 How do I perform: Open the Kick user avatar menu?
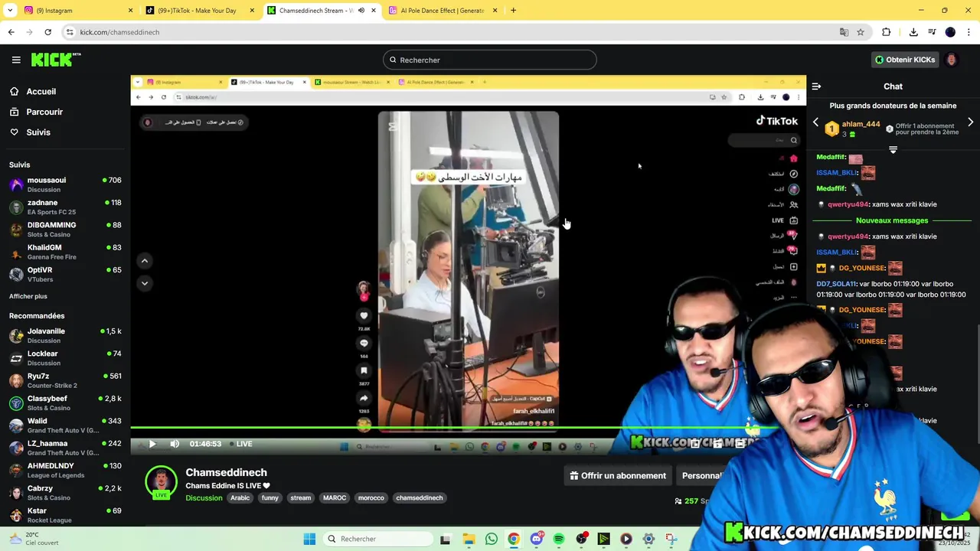(952, 60)
